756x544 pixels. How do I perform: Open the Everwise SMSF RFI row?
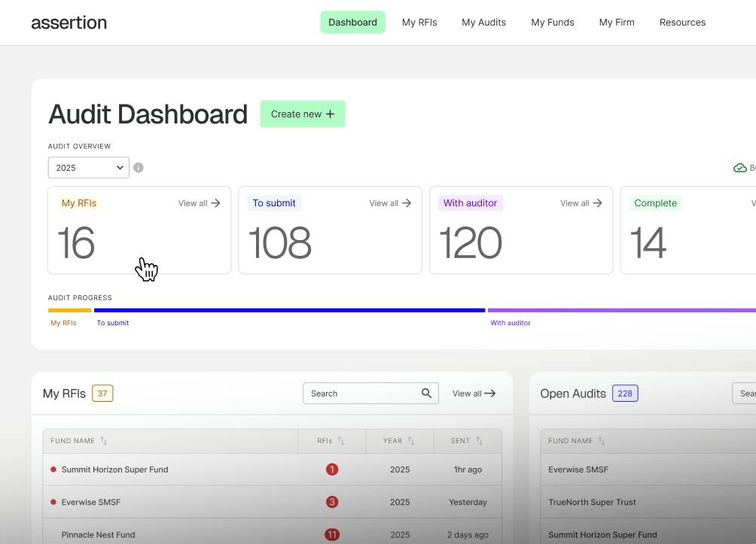tap(273, 502)
